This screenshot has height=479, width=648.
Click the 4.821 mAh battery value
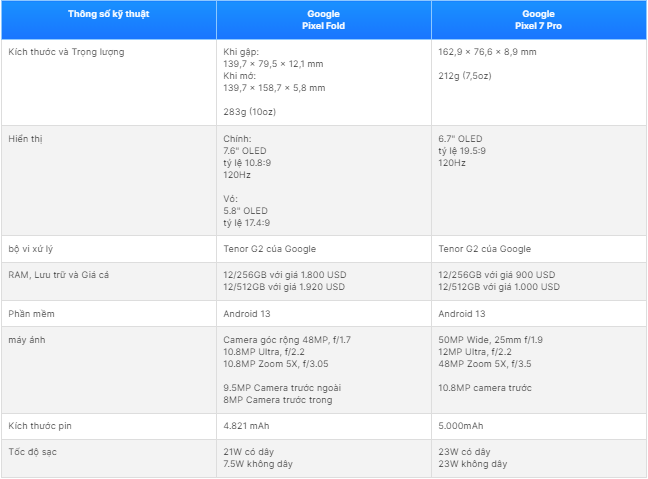pyautogui.click(x=246, y=426)
